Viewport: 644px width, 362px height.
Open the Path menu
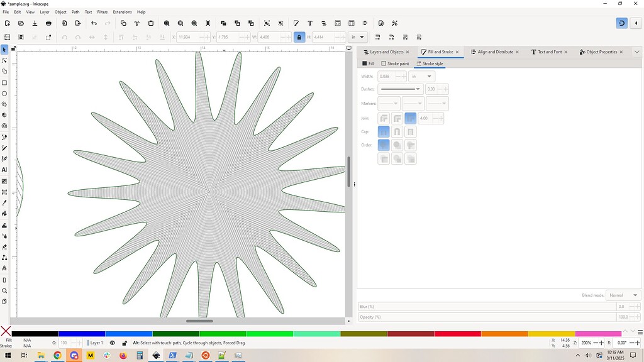click(x=75, y=12)
